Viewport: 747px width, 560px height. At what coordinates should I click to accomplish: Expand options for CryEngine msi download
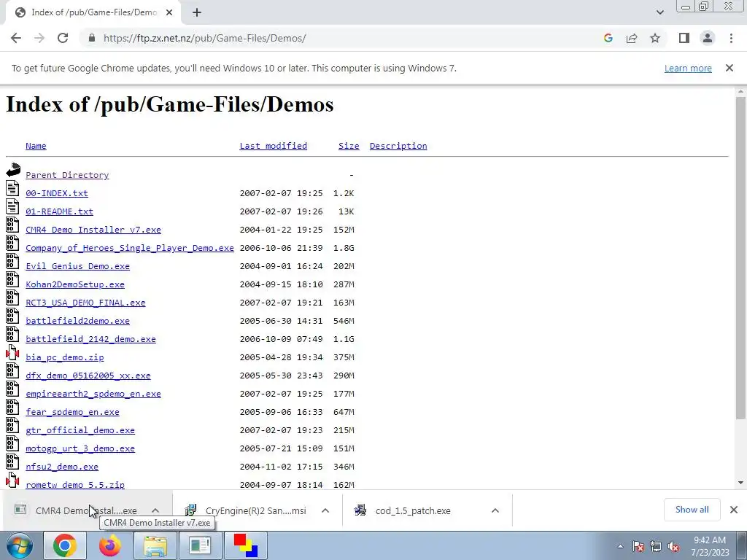click(325, 510)
